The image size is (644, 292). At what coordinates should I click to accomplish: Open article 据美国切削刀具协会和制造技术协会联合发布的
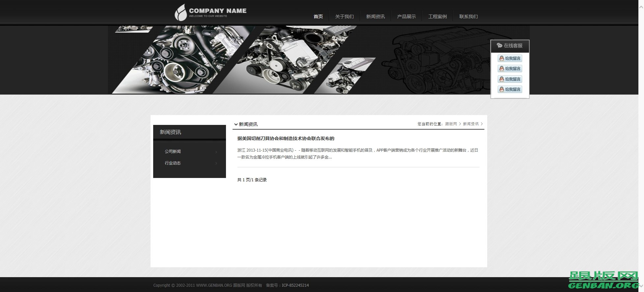286,138
